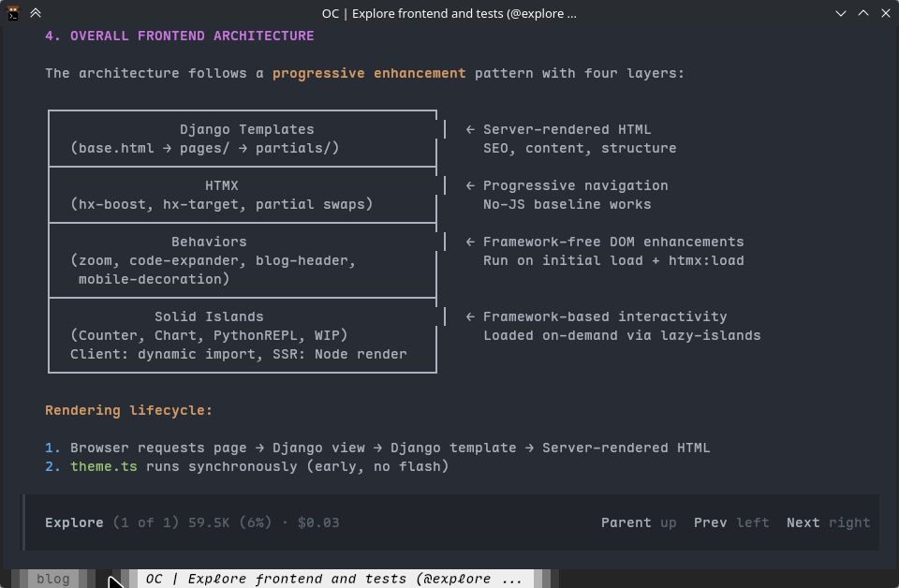The height and width of the screenshot is (588, 899).
Task: Click the $0.03 cost value
Action: click(318, 522)
